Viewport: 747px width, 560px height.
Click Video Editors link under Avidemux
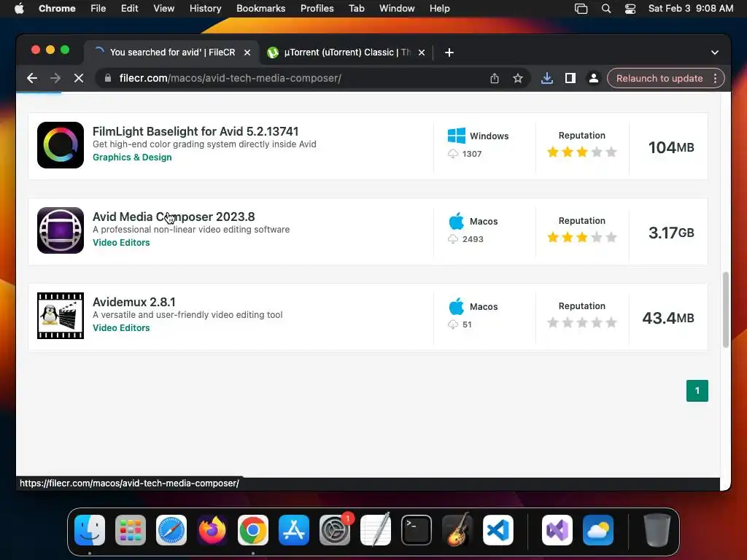pos(121,327)
